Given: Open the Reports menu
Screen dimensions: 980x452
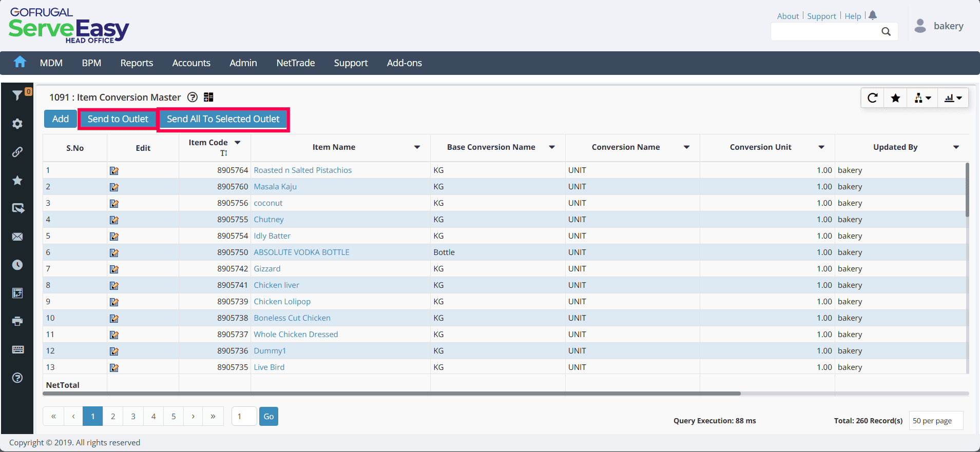Looking at the screenshot, I should pos(137,63).
